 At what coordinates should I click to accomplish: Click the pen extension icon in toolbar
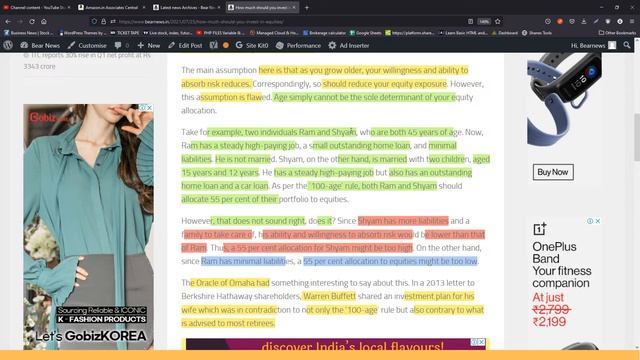pos(596,21)
